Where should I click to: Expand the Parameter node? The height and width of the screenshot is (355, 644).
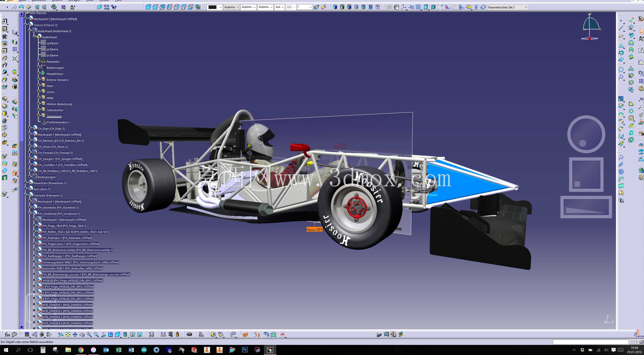point(39,61)
